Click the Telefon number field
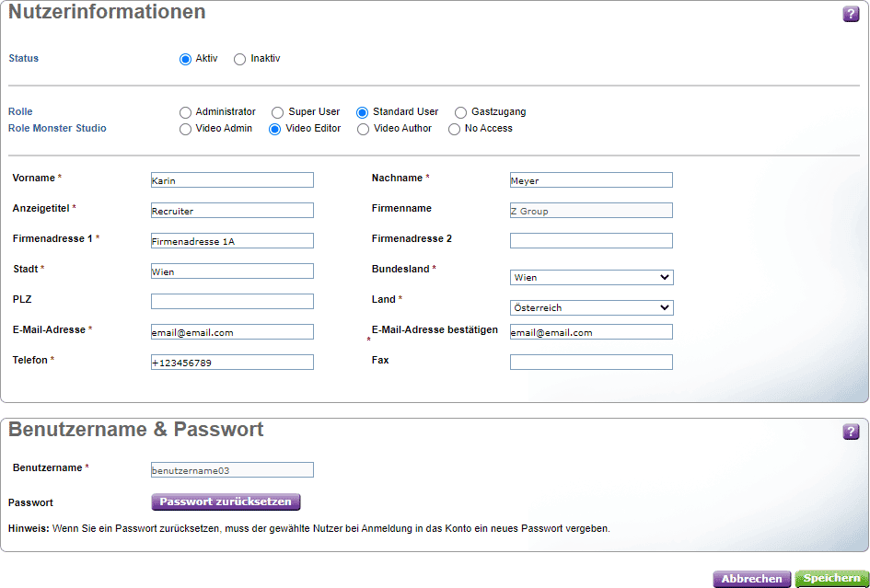The height and width of the screenshot is (588, 870). (232, 363)
